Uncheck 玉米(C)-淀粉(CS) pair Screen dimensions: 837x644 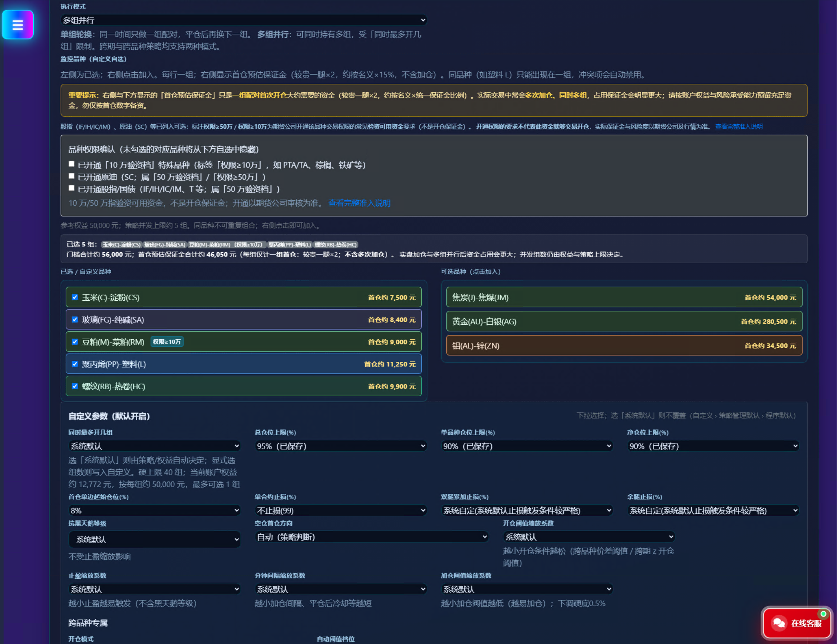75,297
